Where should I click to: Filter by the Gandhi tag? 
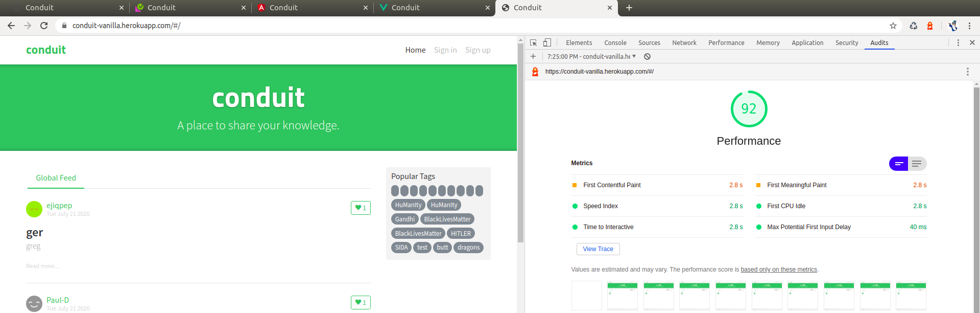(405, 219)
